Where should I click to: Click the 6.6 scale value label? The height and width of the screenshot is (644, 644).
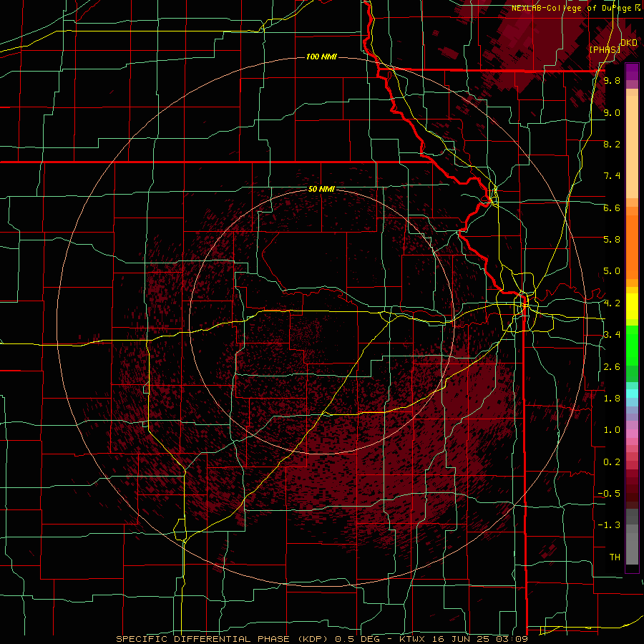[612, 208]
